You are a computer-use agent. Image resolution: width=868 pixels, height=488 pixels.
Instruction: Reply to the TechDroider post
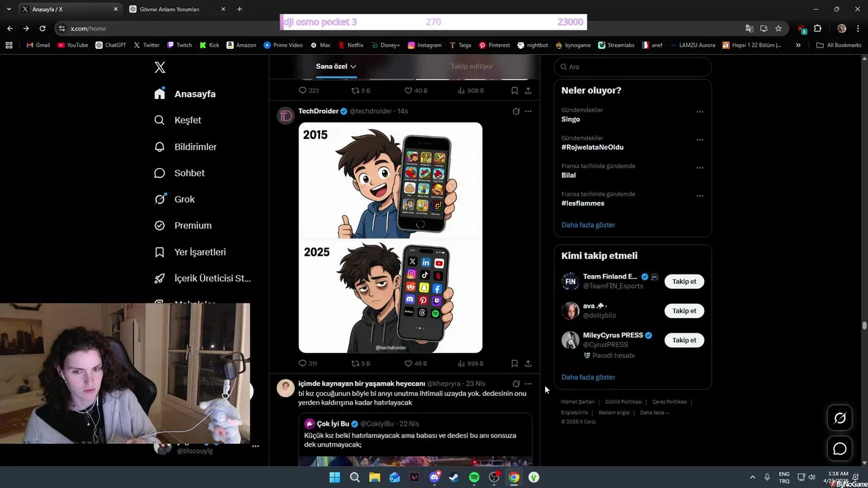(x=308, y=363)
